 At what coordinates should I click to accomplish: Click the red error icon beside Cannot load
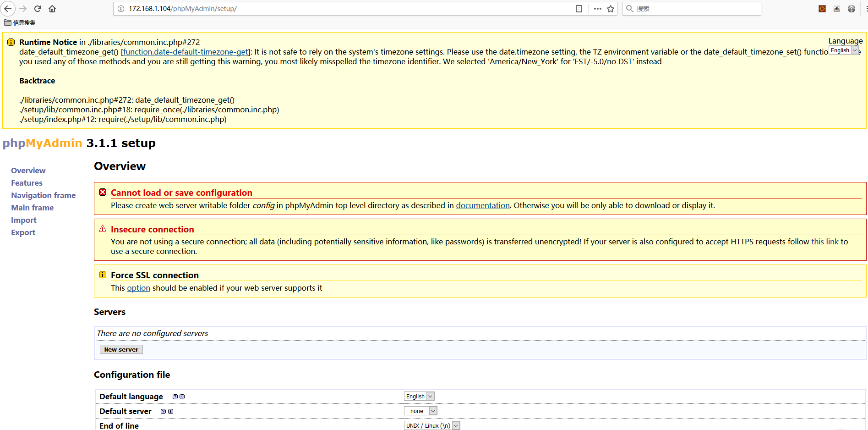(x=103, y=192)
